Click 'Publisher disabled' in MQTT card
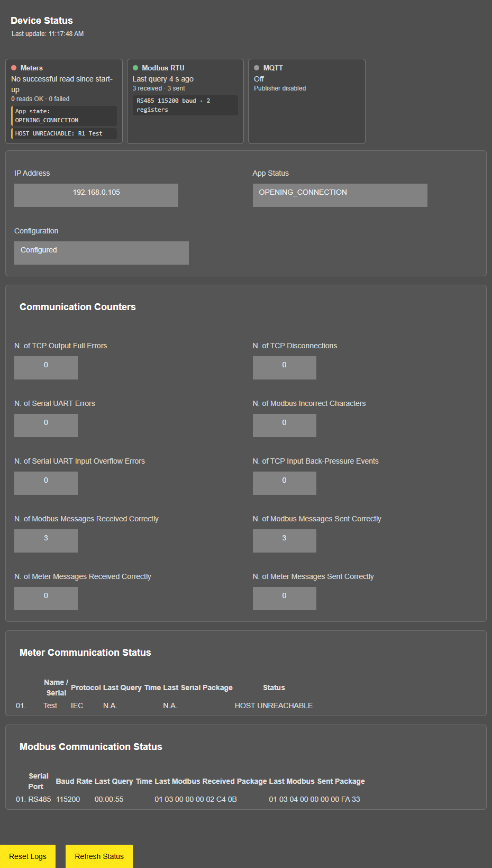492x868 pixels. tap(280, 88)
